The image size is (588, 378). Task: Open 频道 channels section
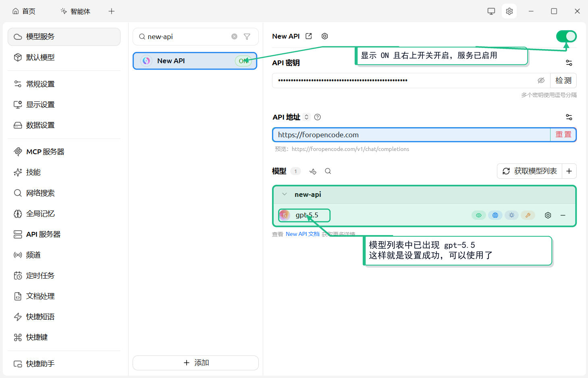(64, 255)
